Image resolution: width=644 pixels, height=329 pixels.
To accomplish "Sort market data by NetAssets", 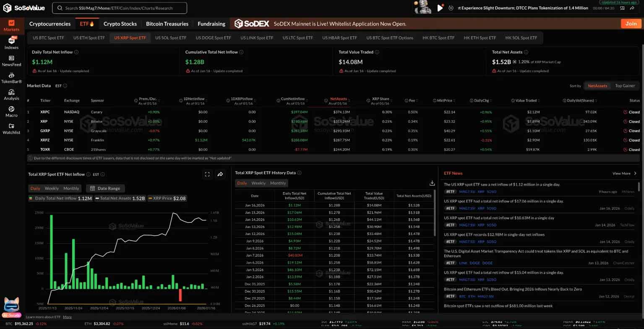I will (x=597, y=86).
